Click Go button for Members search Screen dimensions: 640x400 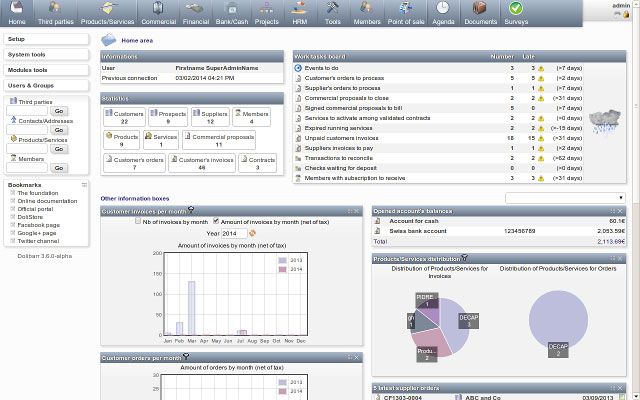pos(59,168)
